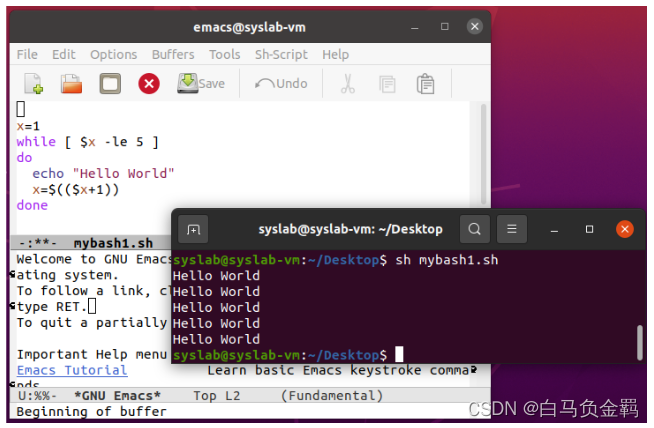Screen dimensions: 654x428
Task: Minimize the terminal window
Action: pyautogui.click(x=554, y=230)
